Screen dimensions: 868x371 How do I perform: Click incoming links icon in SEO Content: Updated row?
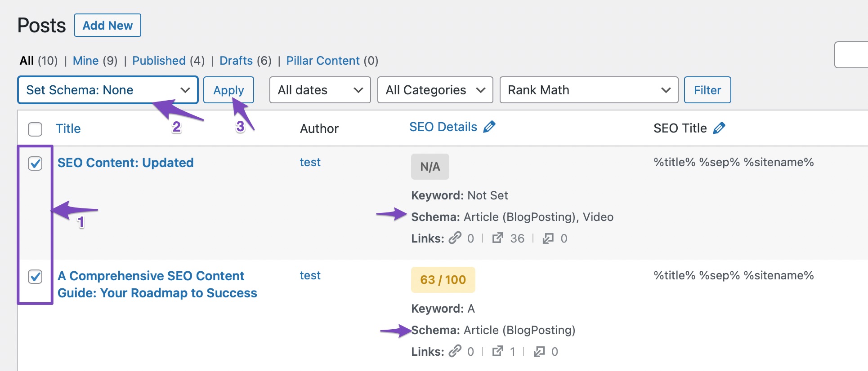coord(548,238)
